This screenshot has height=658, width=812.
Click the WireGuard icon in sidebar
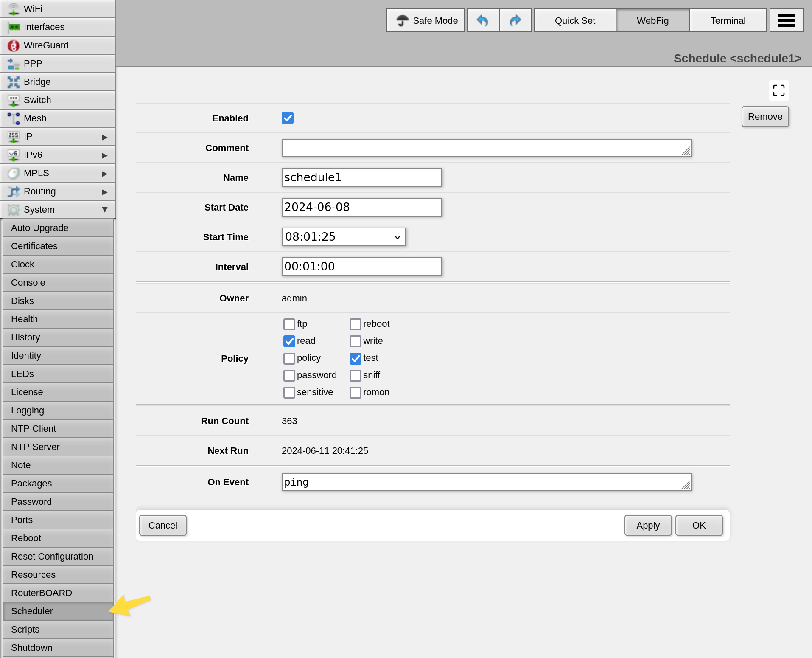coord(13,45)
